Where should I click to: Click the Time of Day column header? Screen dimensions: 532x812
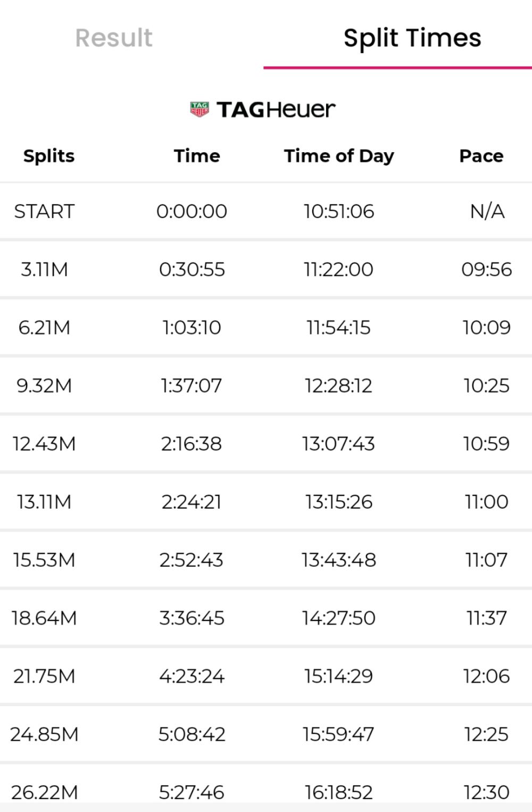(x=339, y=156)
